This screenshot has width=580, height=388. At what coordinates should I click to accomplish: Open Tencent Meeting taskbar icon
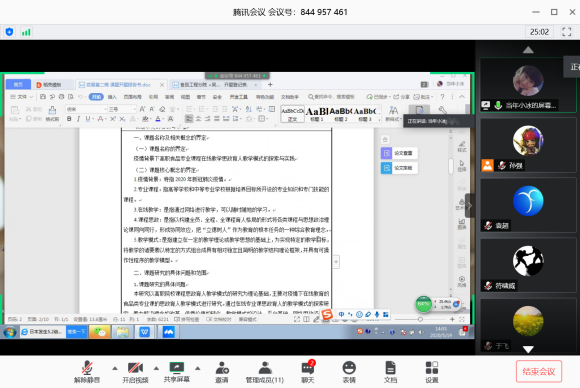coord(168,332)
